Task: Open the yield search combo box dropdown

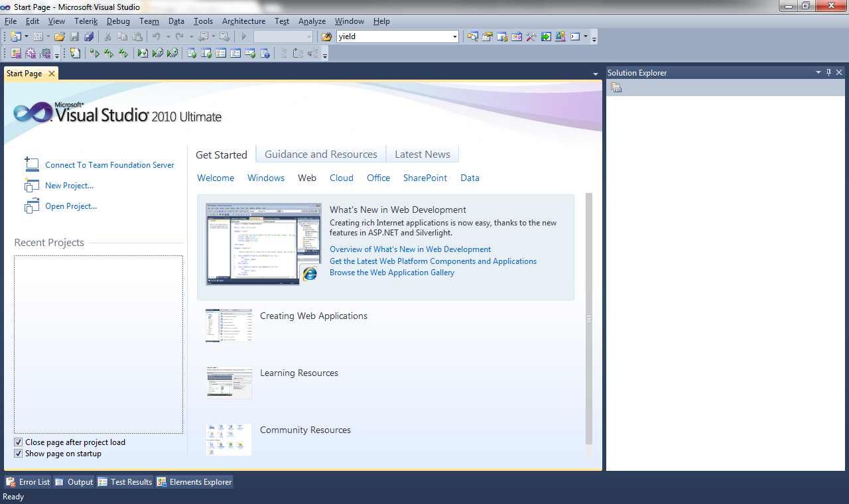Action: point(455,36)
